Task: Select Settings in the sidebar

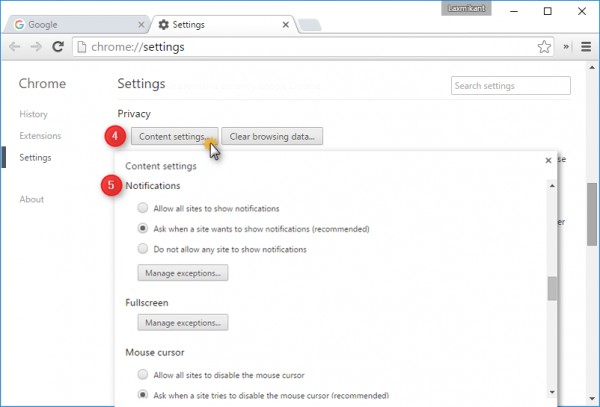Action: point(35,158)
